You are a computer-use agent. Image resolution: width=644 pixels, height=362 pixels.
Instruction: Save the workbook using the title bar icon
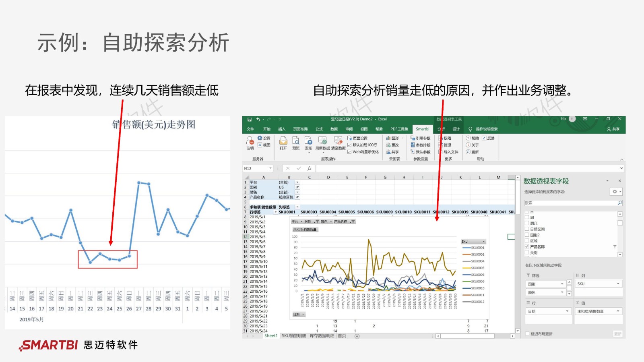tap(250, 119)
